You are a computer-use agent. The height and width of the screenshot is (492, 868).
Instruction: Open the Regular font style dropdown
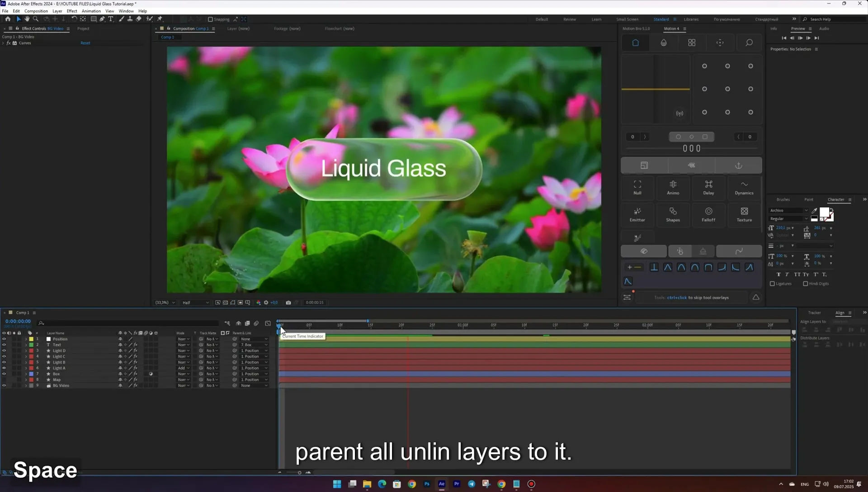(788, 219)
